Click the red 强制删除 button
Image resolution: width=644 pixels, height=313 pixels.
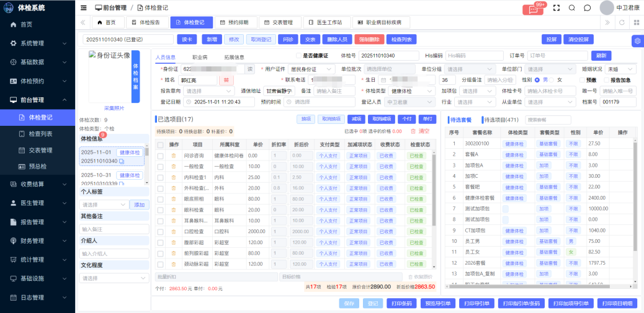click(x=369, y=39)
